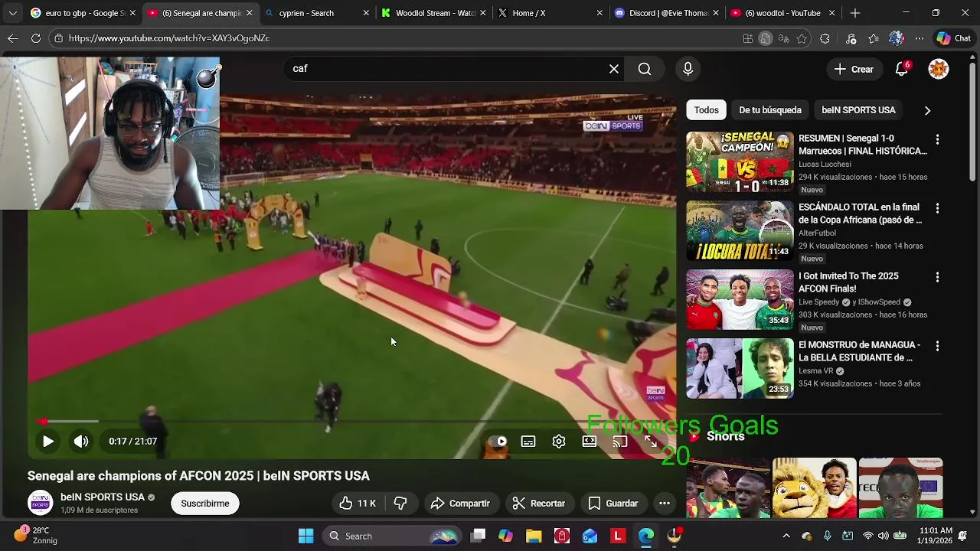Image resolution: width=980 pixels, height=551 pixels.
Task: Open the Edge profile avatar
Action: tap(897, 38)
